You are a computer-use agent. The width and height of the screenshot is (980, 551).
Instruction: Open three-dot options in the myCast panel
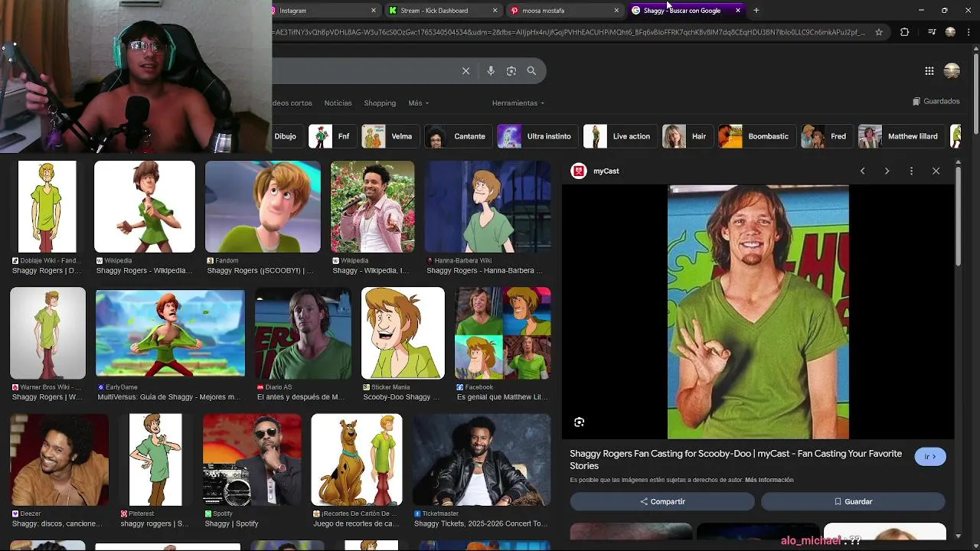pos(911,171)
